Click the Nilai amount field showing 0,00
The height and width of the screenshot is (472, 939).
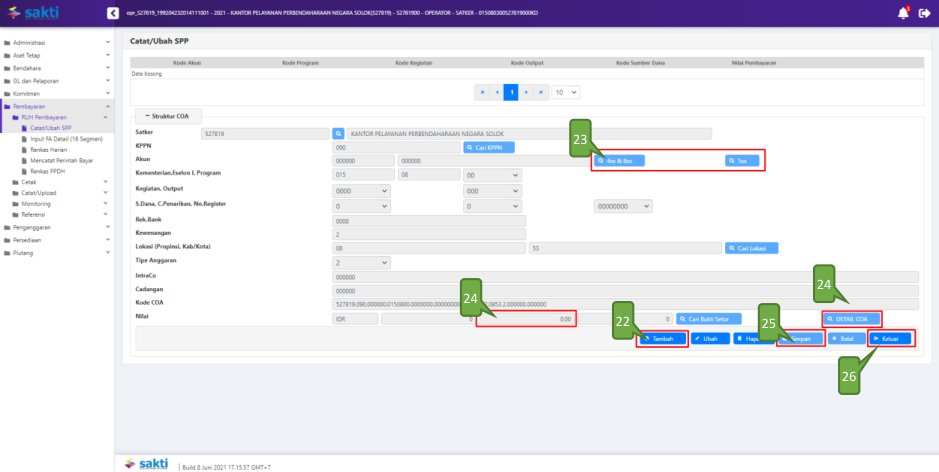tap(526, 319)
